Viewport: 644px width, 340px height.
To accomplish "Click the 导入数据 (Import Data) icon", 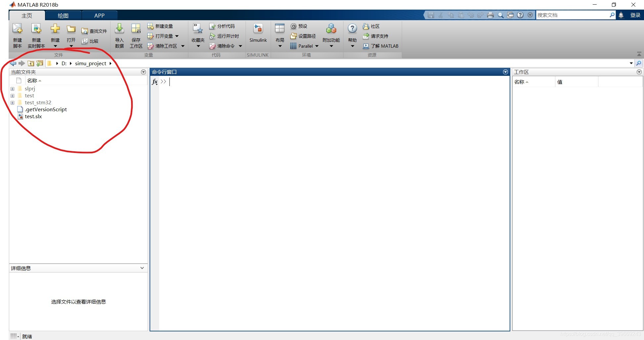I will 119,29.
